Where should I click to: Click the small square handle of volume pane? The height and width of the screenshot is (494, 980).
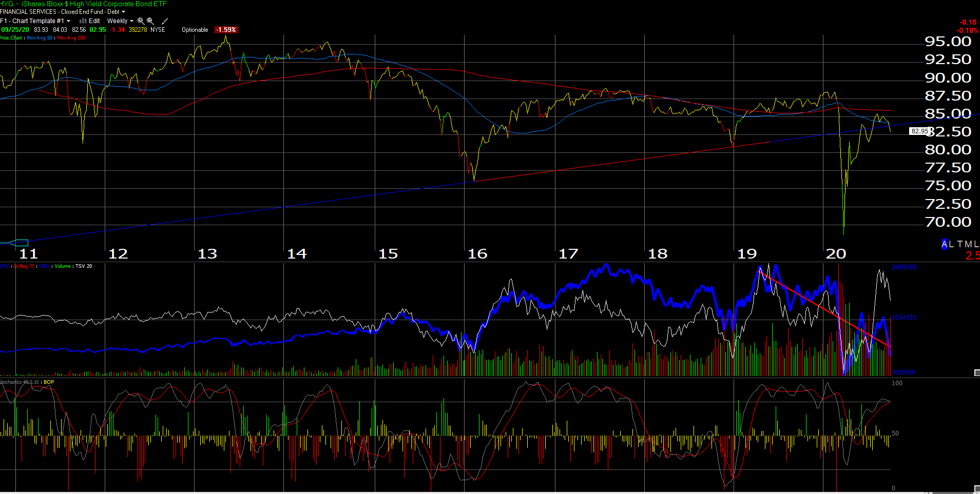977,372
